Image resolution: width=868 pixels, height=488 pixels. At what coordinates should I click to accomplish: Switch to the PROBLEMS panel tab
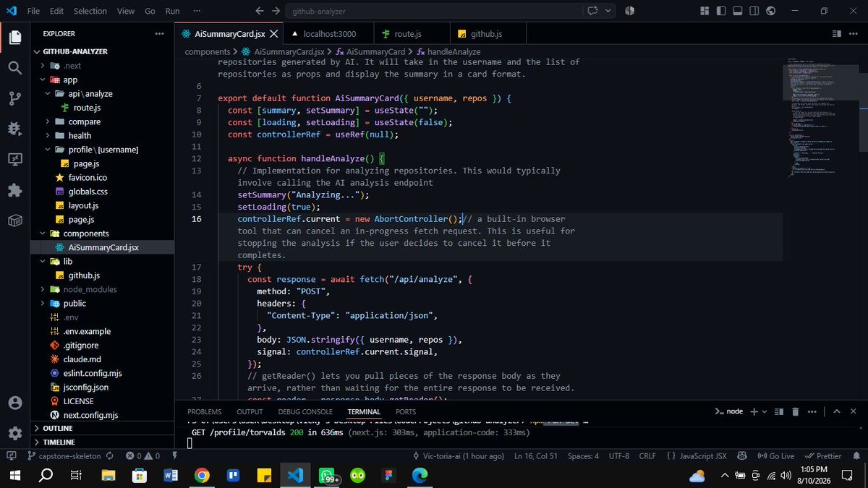click(205, 411)
